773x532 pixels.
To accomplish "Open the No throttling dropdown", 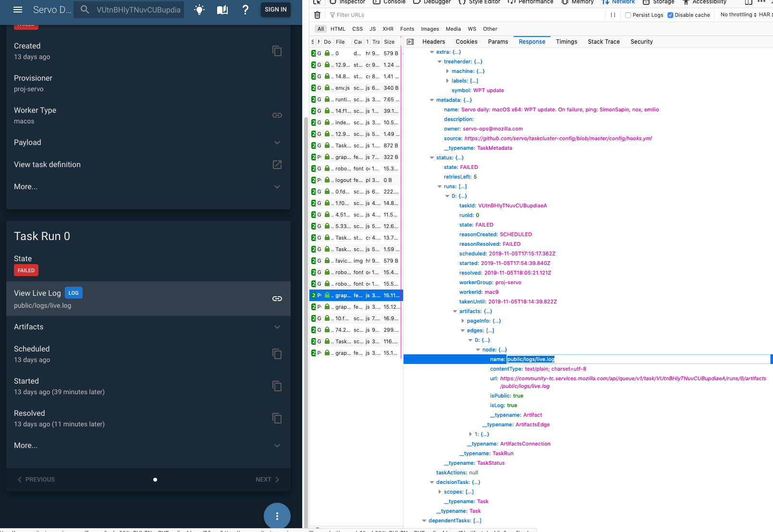I will coord(737,14).
